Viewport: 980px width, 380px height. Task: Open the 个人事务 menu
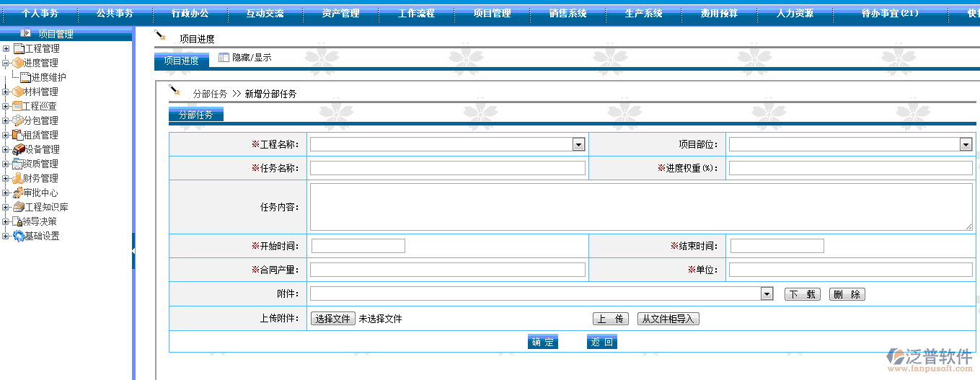tap(40, 14)
